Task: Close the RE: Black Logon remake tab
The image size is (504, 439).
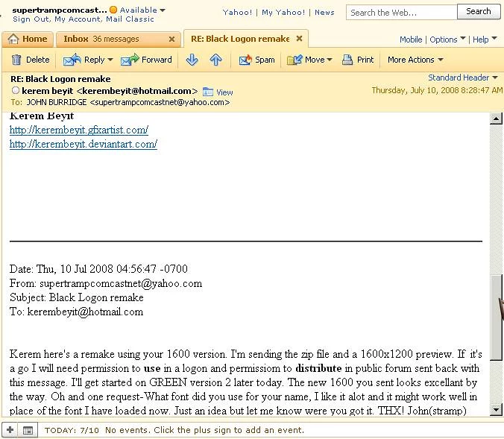Action: tap(299, 39)
